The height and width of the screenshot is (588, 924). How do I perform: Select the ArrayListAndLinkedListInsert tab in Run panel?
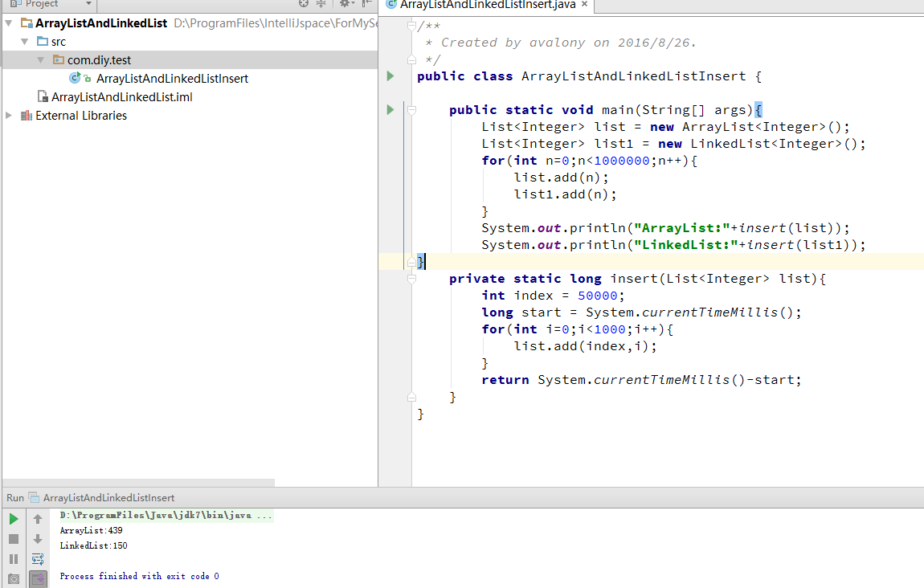(x=108, y=498)
